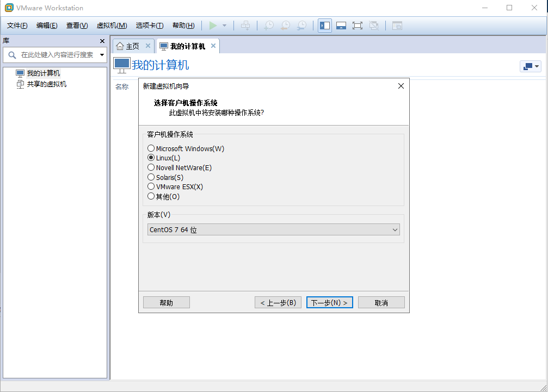548x392 pixels.
Task: Click the console view toolbar icon
Action: coord(397,26)
